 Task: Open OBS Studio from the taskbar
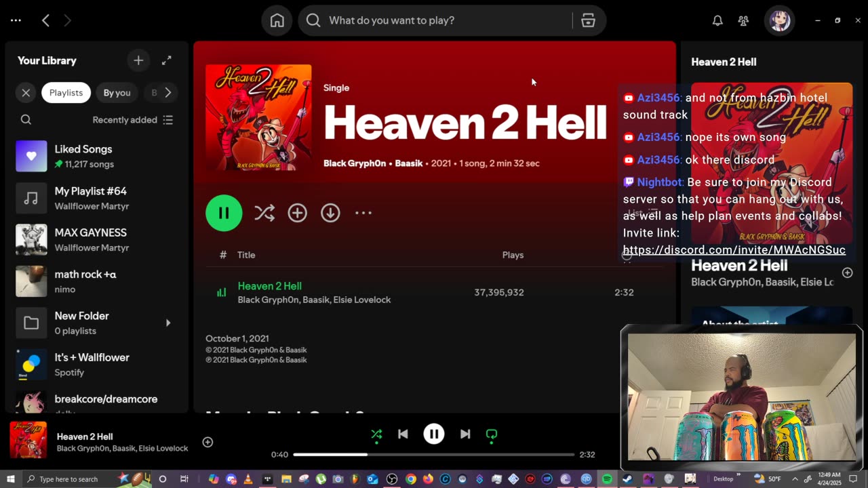(391, 479)
